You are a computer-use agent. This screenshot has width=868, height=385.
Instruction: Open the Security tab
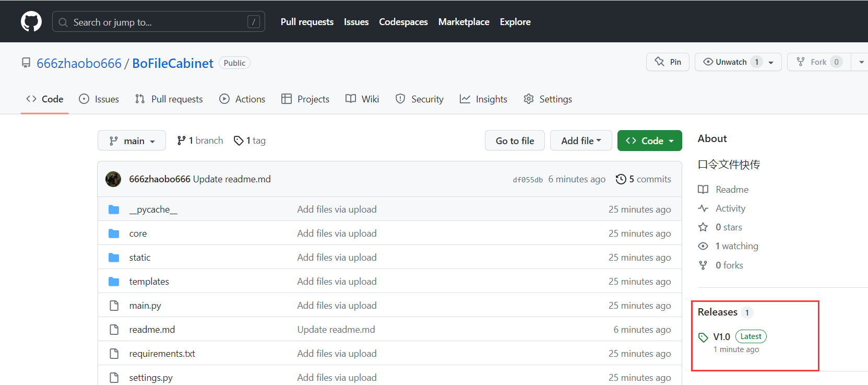(x=420, y=99)
